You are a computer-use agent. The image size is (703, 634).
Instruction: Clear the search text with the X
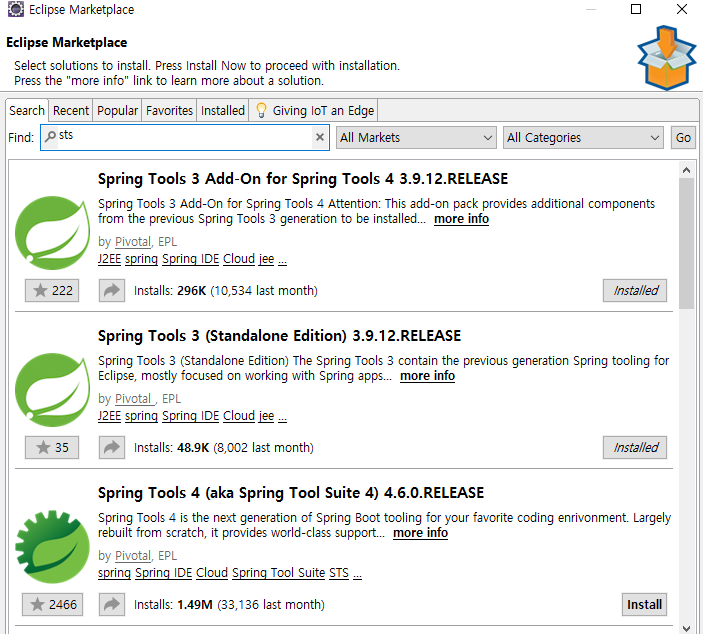click(320, 137)
